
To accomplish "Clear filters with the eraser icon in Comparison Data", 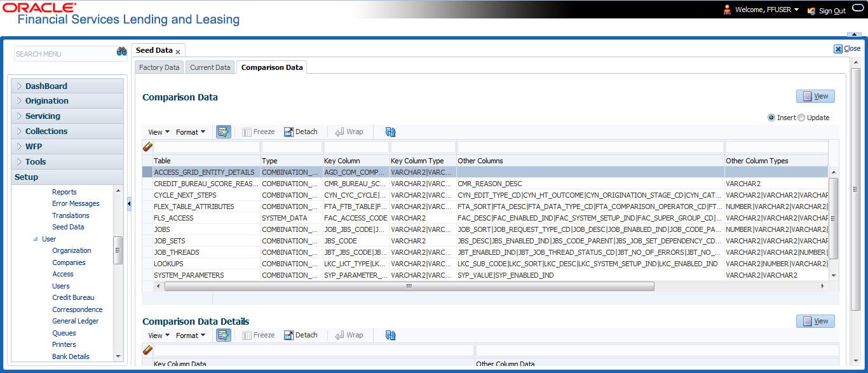I will (147, 147).
